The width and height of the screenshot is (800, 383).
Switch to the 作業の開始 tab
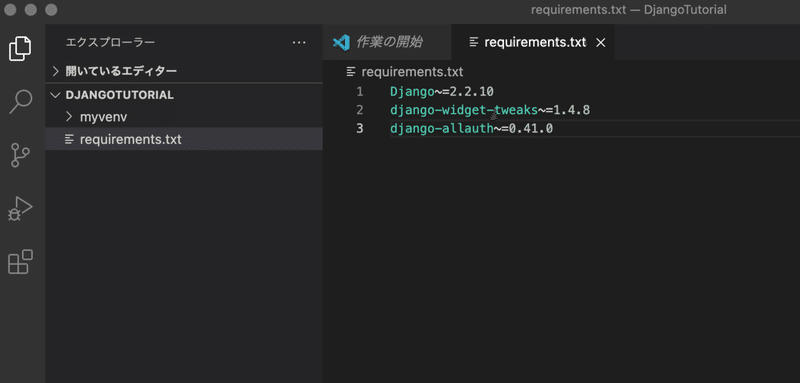click(x=387, y=42)
